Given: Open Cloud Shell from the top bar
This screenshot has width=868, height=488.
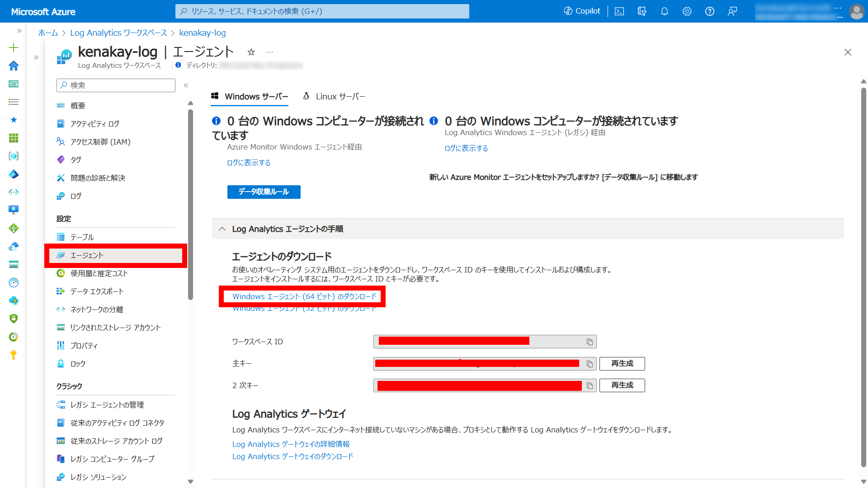Looking at the screenshot, I should click(x=619, y=11).
